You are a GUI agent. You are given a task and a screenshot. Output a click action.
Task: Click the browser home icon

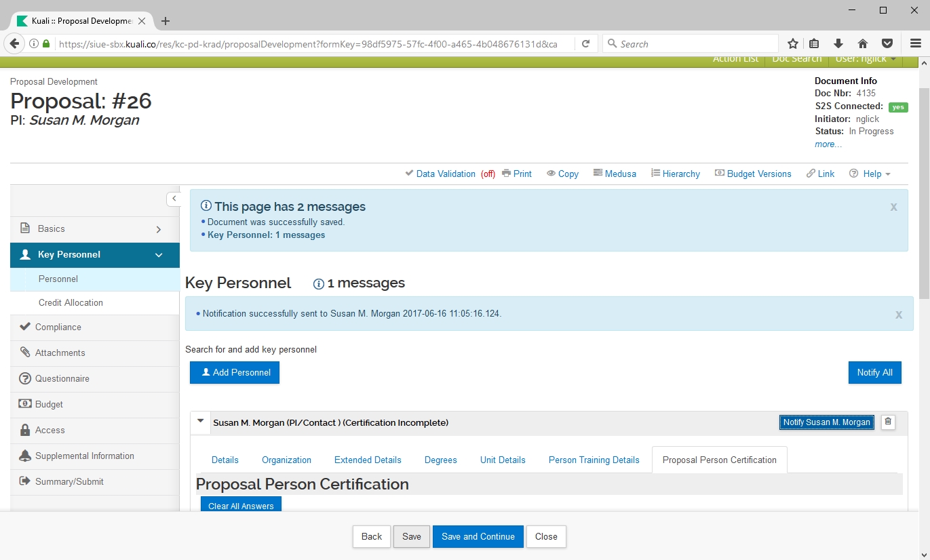[863, 43]
